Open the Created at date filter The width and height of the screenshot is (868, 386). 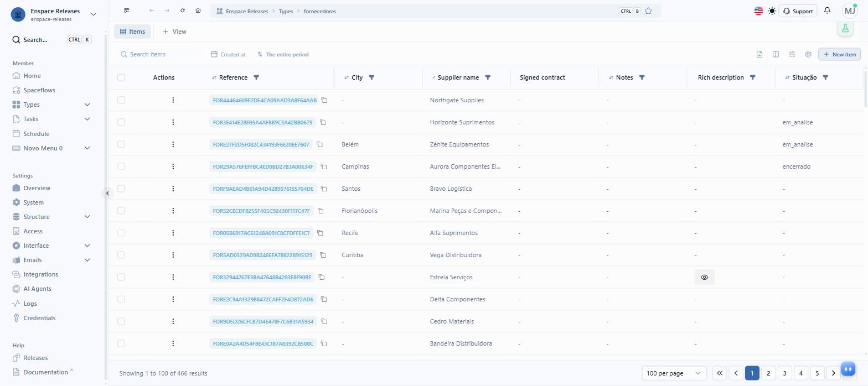(228, 54)
